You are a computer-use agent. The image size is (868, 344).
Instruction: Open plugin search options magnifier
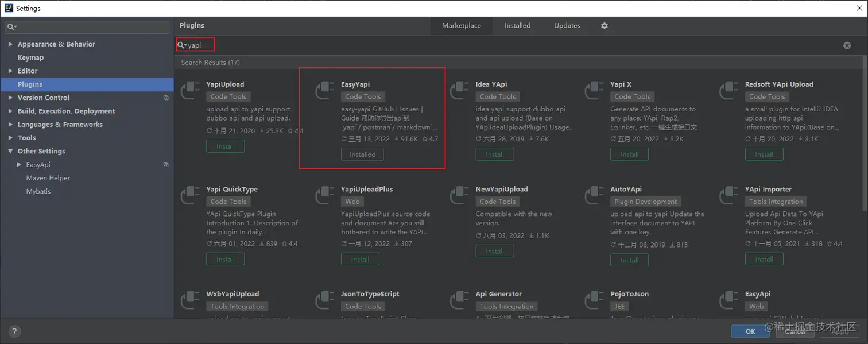click(181, 45)
